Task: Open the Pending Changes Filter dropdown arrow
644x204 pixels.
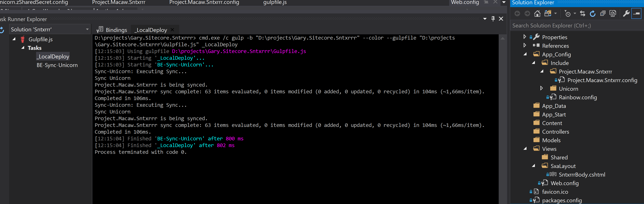Action: 575,14
